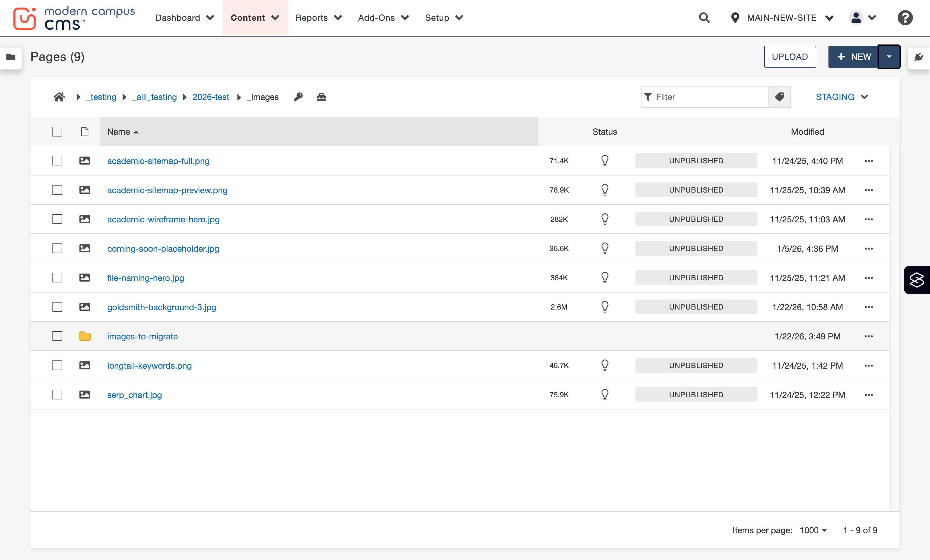Go to home via breadcrumb house icon
This screenshot has width=930, height=560.
click(x=59, y=97)
